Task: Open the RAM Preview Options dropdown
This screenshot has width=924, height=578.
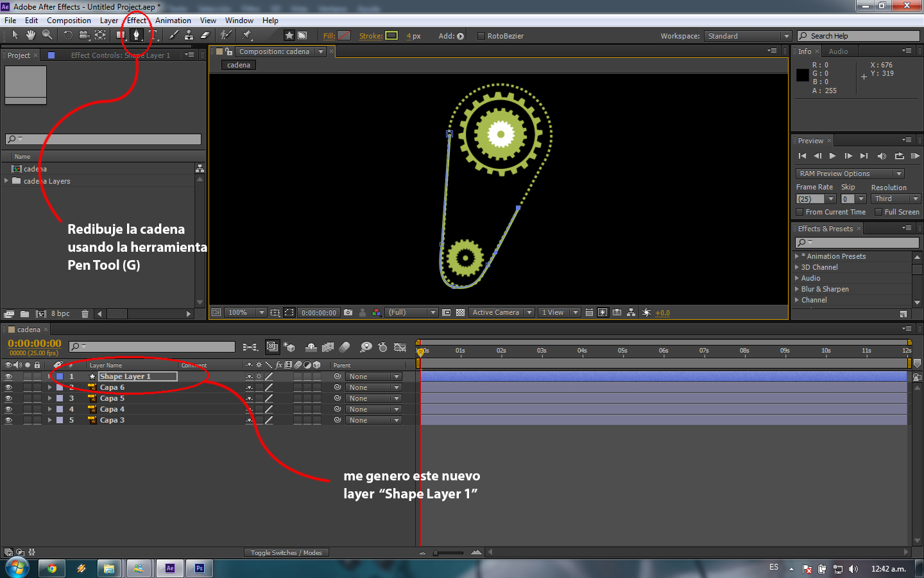Action: click(x=850, y=174)
